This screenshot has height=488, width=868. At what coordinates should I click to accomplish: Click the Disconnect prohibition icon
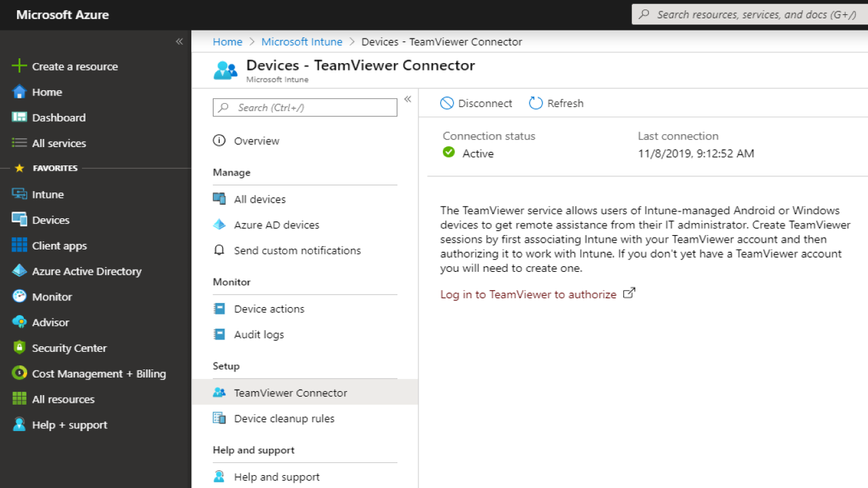pyautogui.click(x=447, y=103)
